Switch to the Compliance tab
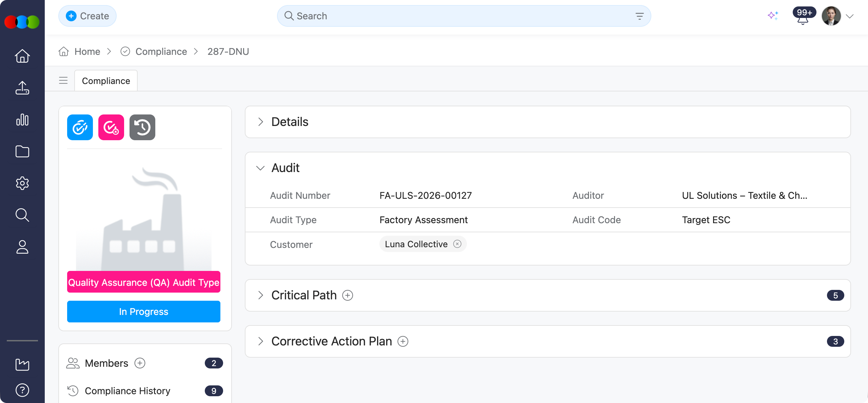This screenshot has width=868, height=403. pyautogui.click(x=106, y=81)
